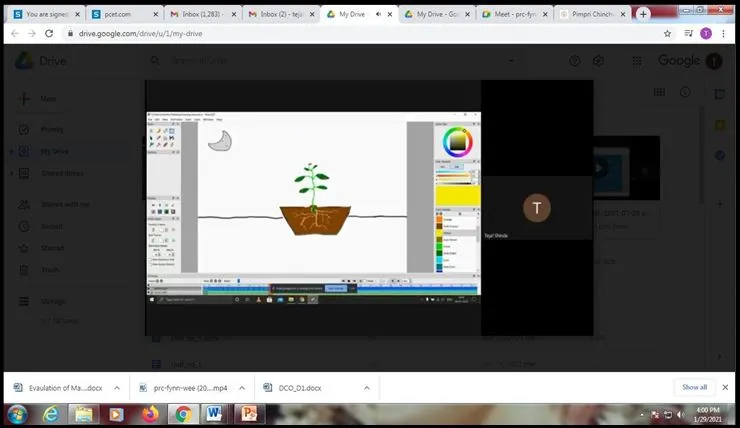Image resolution: width=740 pixels, height=428 pixels.
Task: Reload the Drive page
Action: (x=49, y=34)
